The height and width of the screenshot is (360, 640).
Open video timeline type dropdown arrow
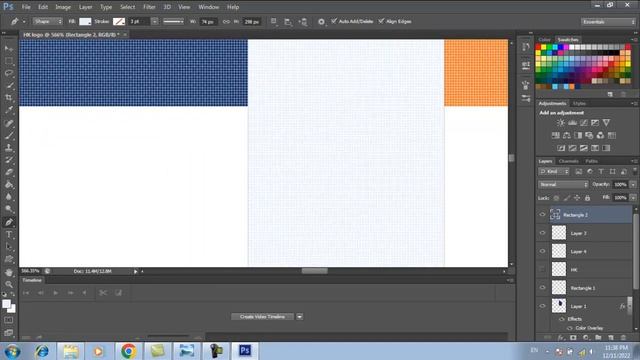pyautogui.click(x=300, y=317)
